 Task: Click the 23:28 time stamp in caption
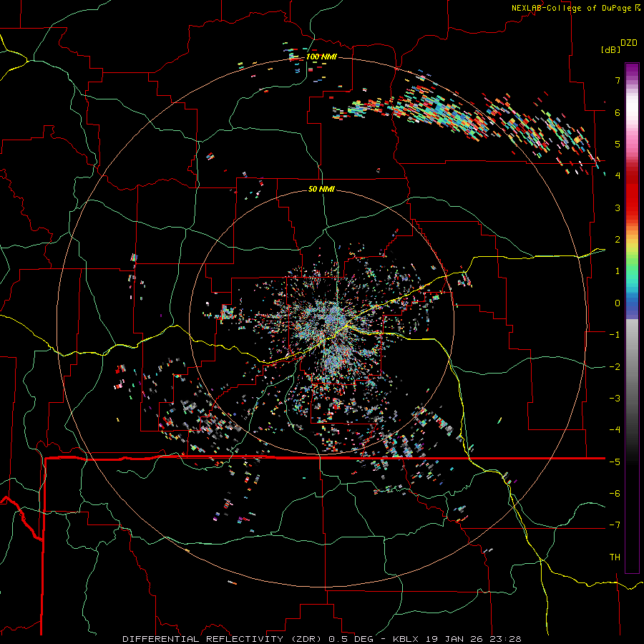click(x=507, y=639)
